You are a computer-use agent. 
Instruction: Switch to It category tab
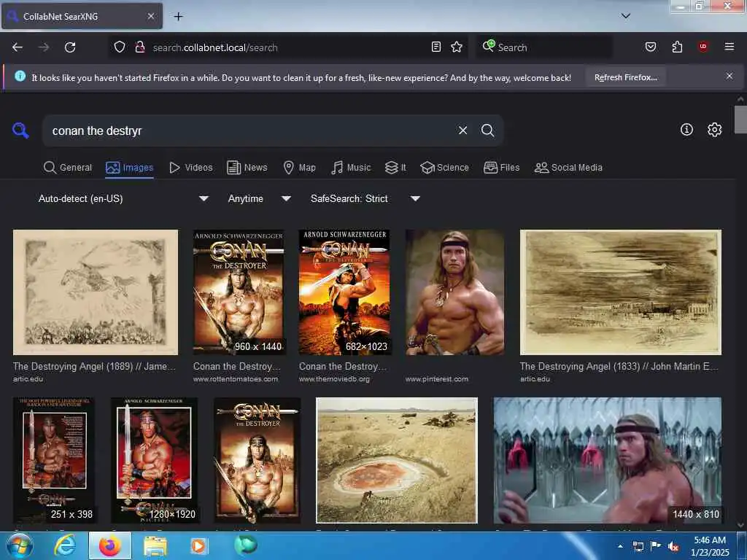pos(395,168)
